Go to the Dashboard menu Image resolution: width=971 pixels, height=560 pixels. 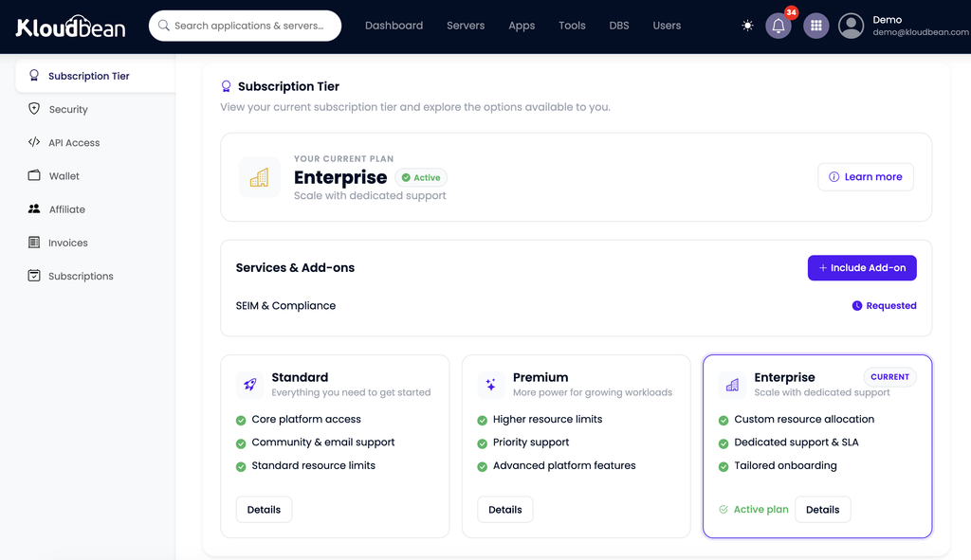pos(394,26)
